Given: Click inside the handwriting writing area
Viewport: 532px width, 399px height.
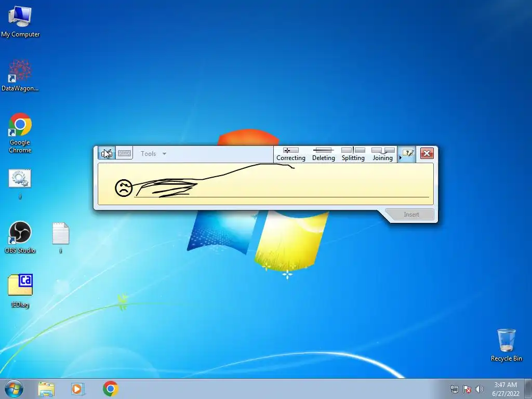Looking at the screenshot, I should [265, 184].
